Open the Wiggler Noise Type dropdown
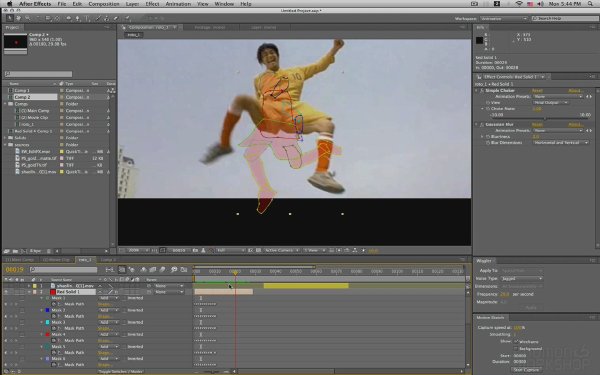This screenshot has width=600, height=375. pyautogui.click(x=522, y=279)
